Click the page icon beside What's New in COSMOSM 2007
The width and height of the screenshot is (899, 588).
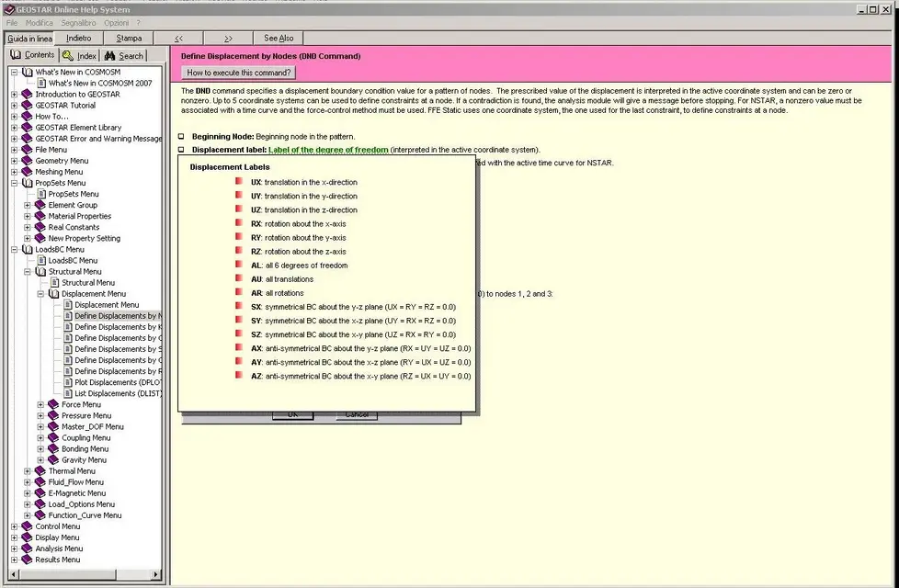tap(40, 84)
